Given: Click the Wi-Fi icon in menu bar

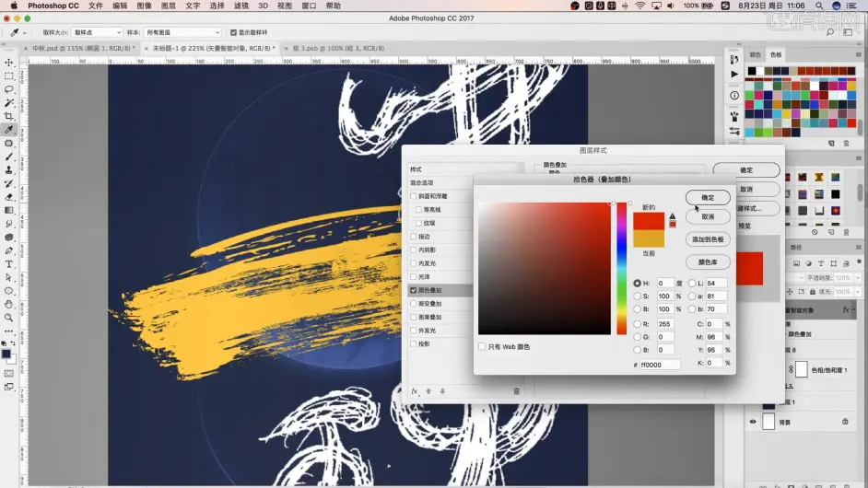Looking at the screenshot, I should [x=639, y=6].
